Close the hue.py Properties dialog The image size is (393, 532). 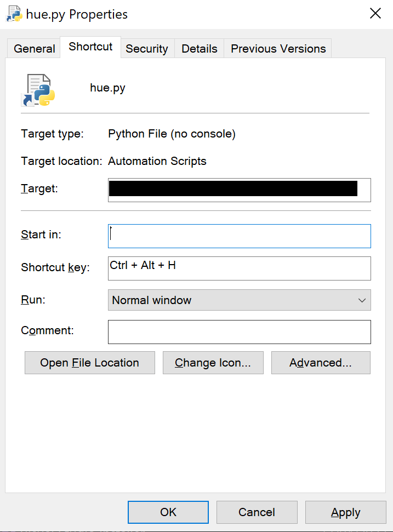375,14
